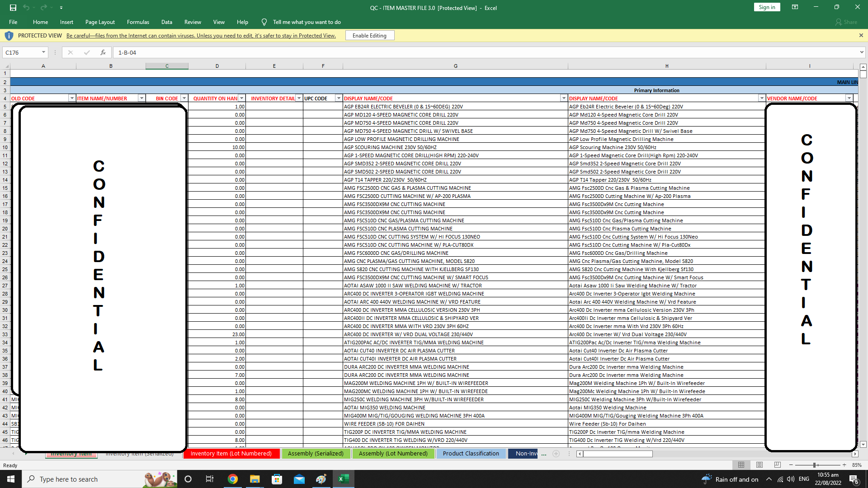
Task: Open QUANTITY ON HAND filter dropdown
Action: tap(241, 99)
